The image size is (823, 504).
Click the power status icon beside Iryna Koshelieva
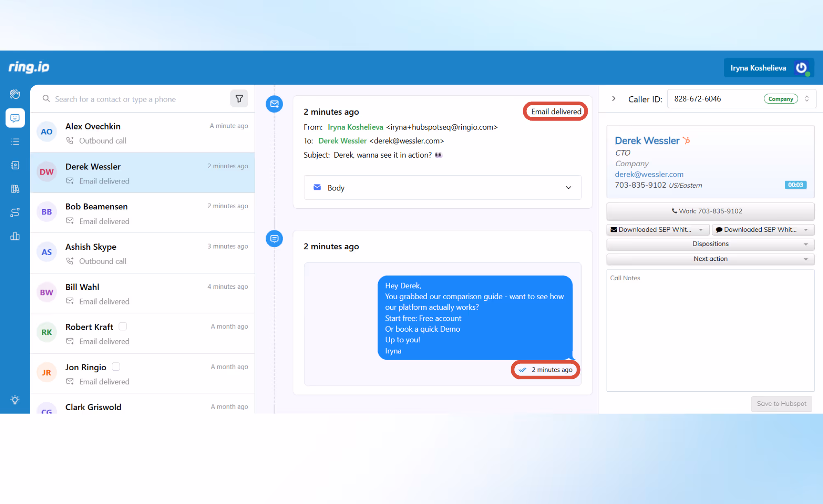click(802, 68)
